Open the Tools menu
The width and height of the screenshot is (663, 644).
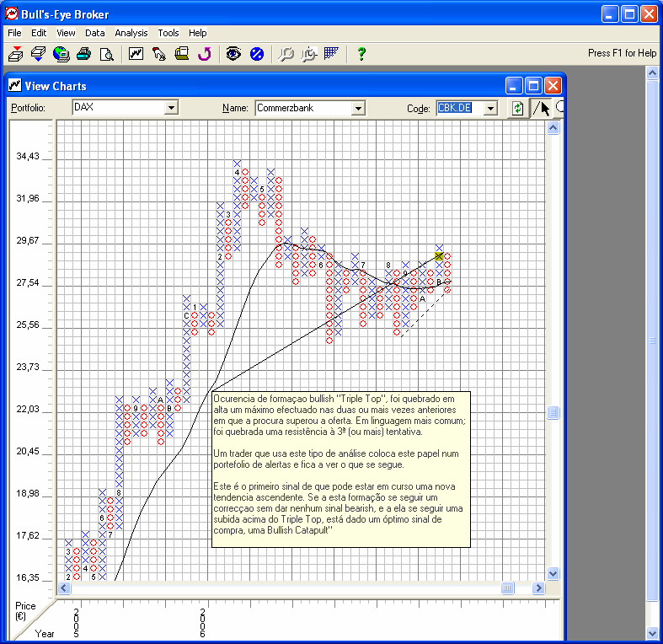(x=168, y=33)
